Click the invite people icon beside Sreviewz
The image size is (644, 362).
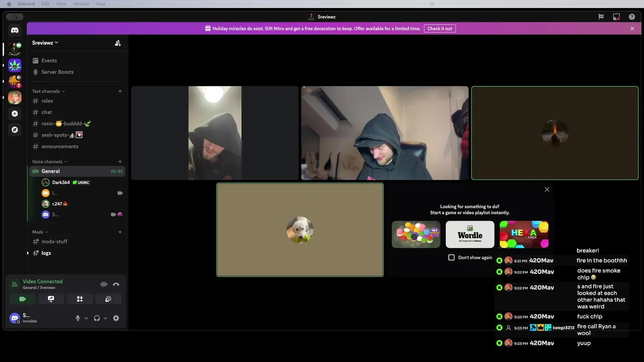click(118, 43)
